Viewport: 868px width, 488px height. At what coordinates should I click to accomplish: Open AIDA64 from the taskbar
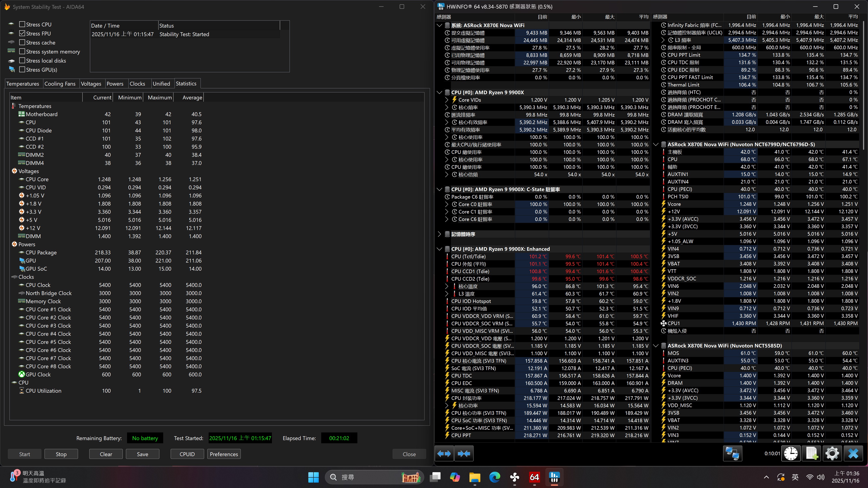534,477
